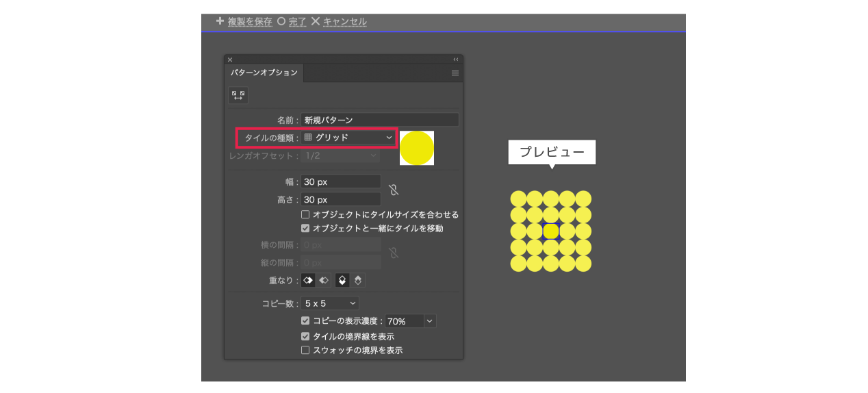Select the left-in-front overlap icon
The width and height of the screenshot is (868, 393).
(308, 280)
